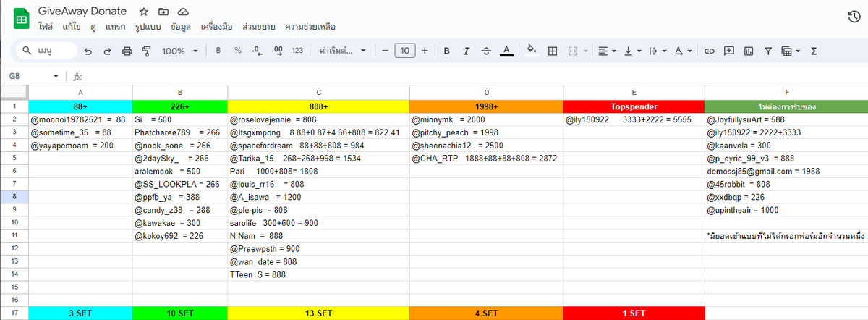This screenshot has width=868, height=320.
Task: Select column C header
Action: (x=318, y=93)
